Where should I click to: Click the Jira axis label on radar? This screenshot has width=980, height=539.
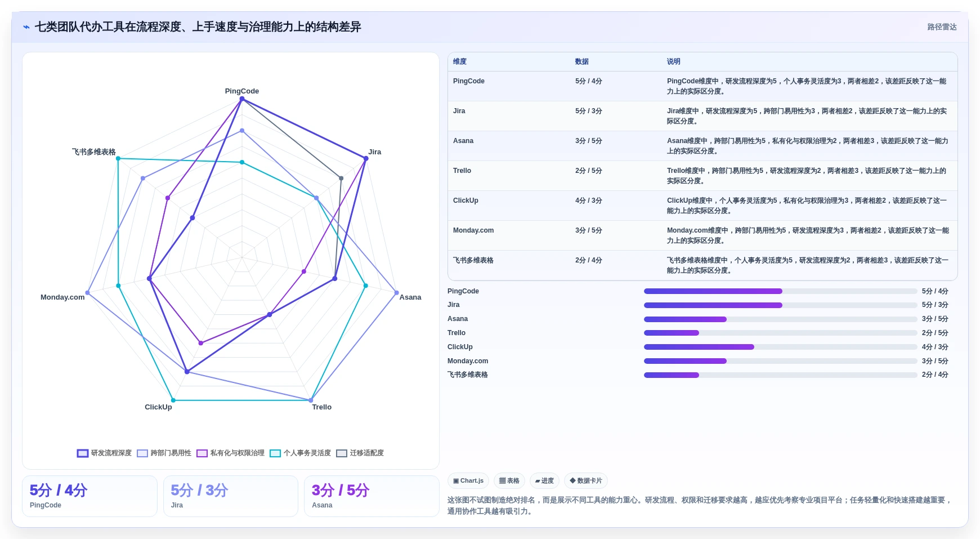(x=375, y=152)
